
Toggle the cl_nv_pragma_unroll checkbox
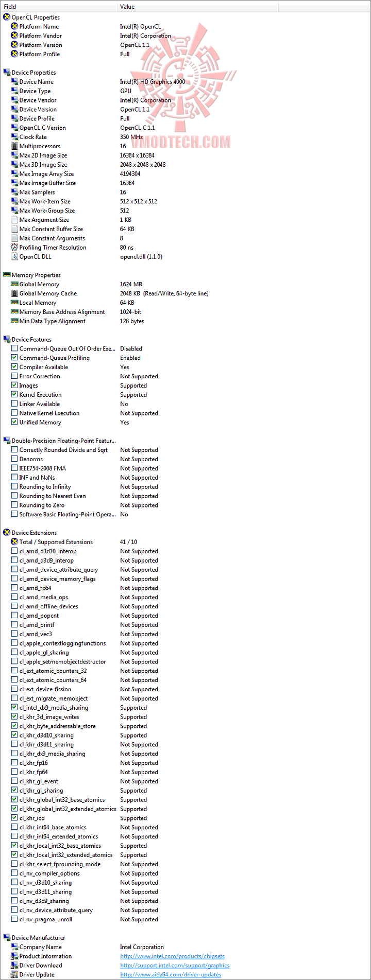(14, 919)
